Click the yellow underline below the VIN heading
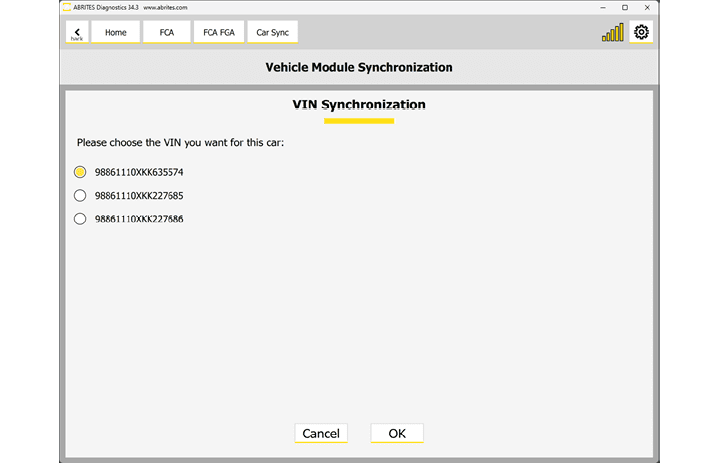 coord(358,121)
